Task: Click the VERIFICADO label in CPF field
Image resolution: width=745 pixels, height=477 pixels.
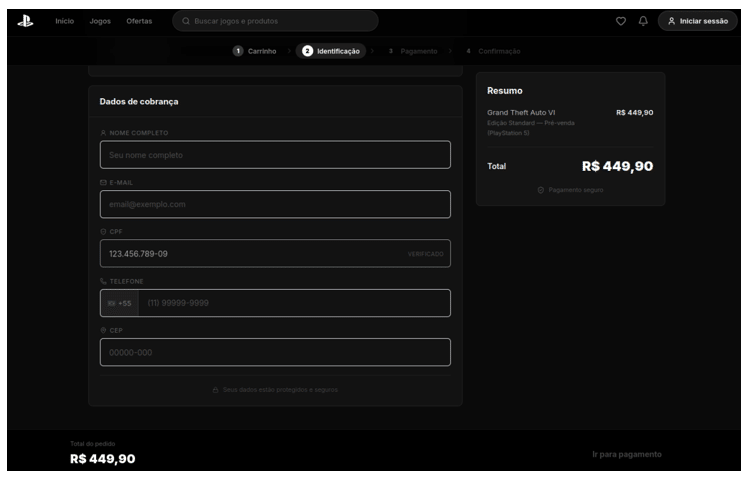Action: (x=426, y=254)
